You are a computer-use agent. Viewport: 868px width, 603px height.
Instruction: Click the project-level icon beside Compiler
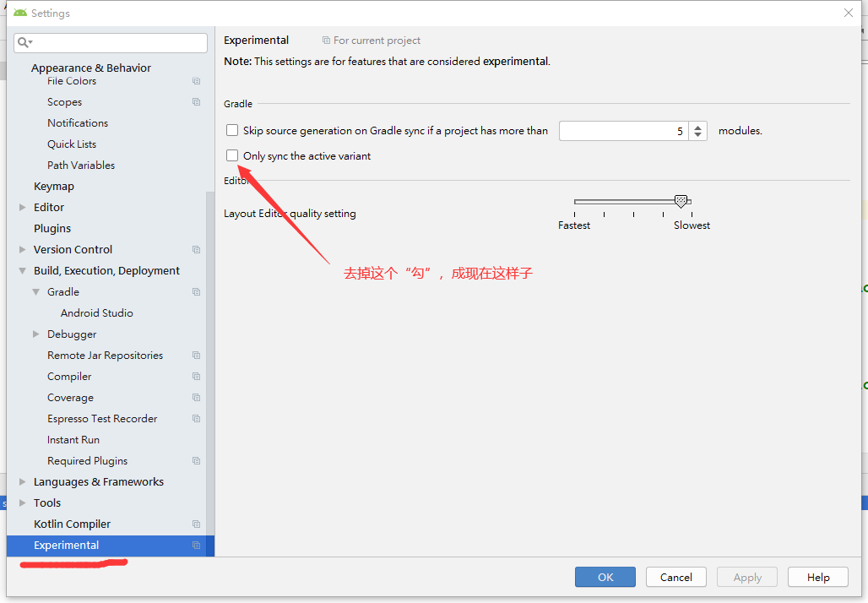click(196, 377)
